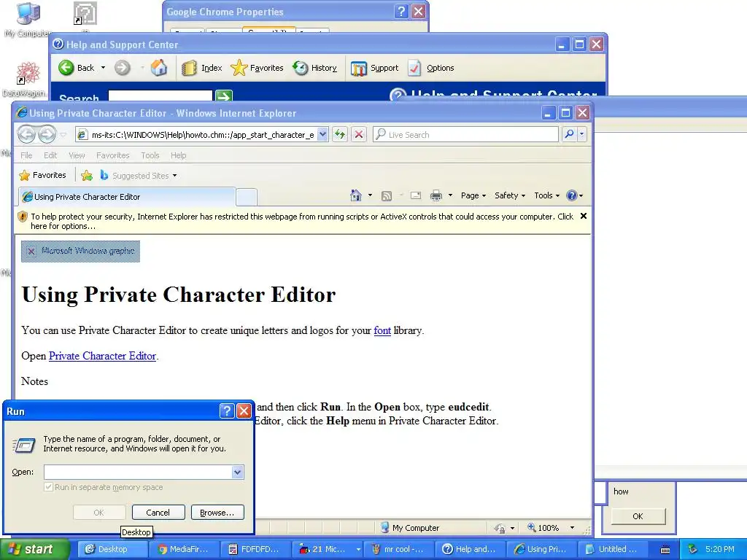Image resolution: width=747 pixels, height=560 pixels.
Task: Open History in Help and Support Center
Action: [315, 68]
